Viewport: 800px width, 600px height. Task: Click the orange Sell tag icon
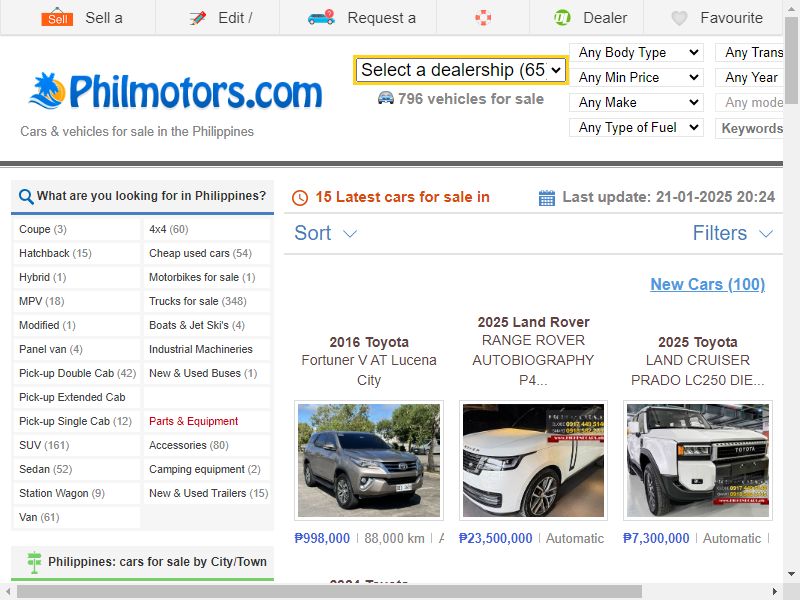click(x=57, y=17)
